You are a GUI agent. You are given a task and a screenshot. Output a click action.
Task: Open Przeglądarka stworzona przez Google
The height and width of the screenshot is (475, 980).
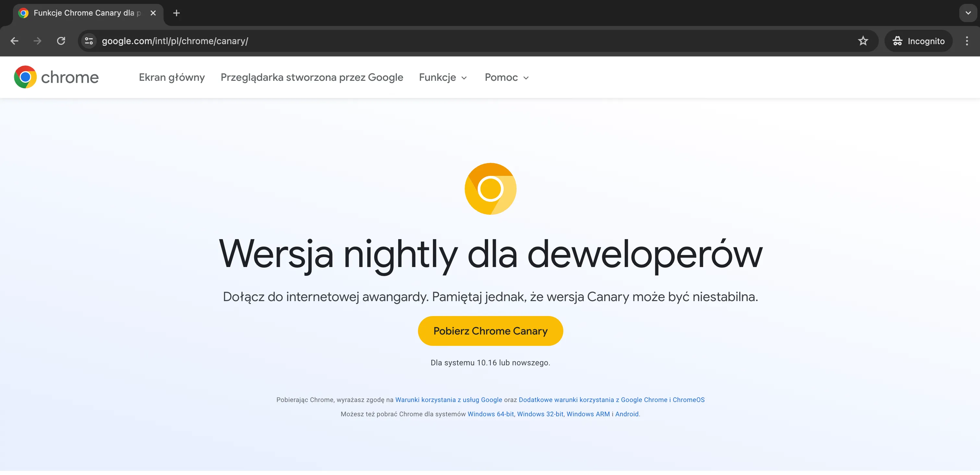[x=312, y=77]
